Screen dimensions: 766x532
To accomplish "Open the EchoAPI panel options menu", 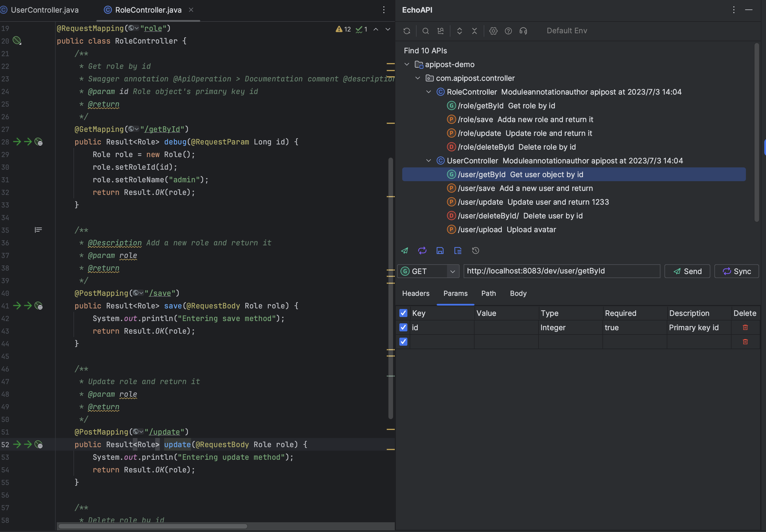I will pos(734,10).
